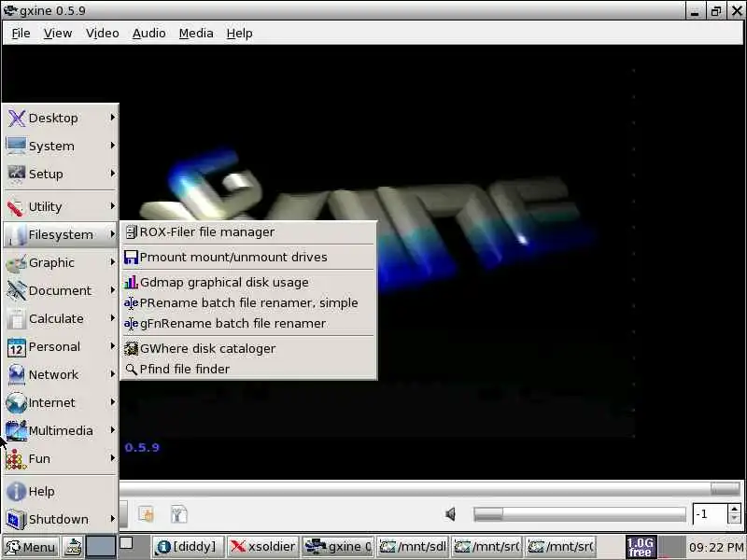Open the File menu in gxine
Viewport: 747px width, 560px height.
[x=21, y=34]
